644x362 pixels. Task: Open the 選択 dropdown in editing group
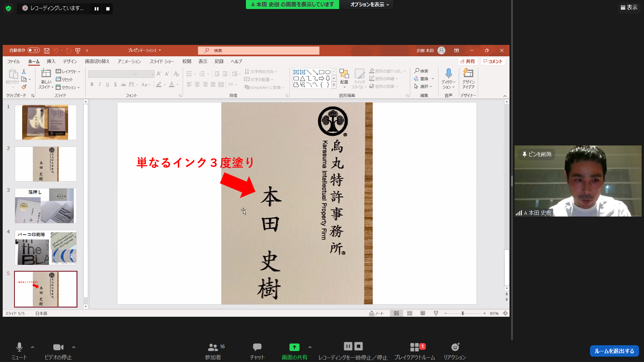click(423, 86)
